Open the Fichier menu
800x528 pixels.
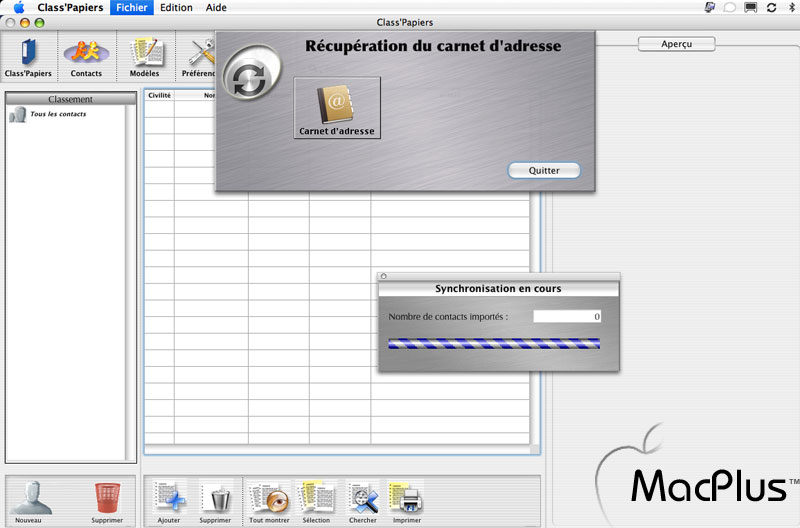pos(132,7)
